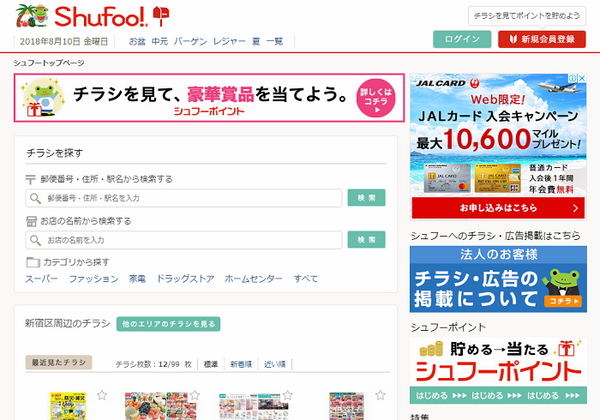The image size is (600, 420).
Task: Click the 新規会員登録 button
Action: click(542, 39)
